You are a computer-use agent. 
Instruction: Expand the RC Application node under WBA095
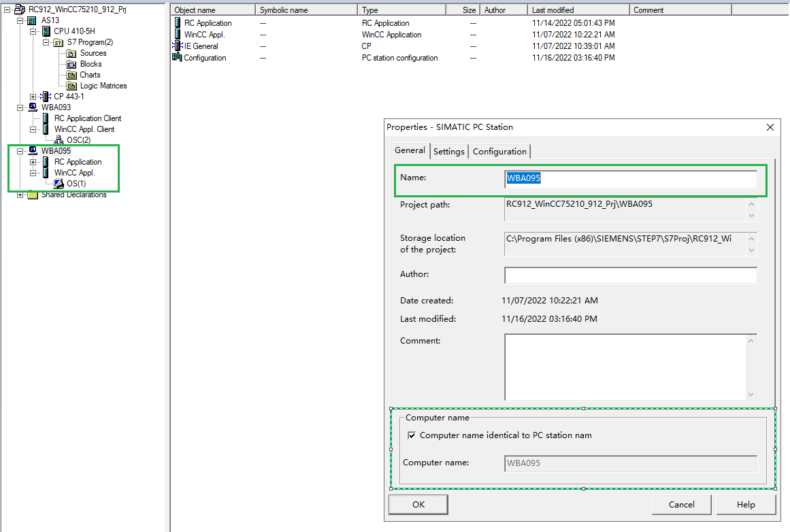(33, 162)
